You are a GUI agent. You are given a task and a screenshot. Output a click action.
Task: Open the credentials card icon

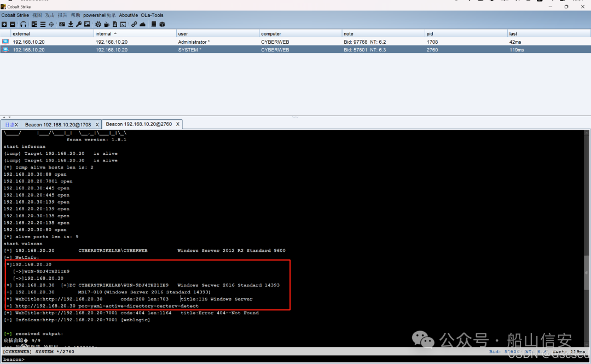(x=62, y=24)
